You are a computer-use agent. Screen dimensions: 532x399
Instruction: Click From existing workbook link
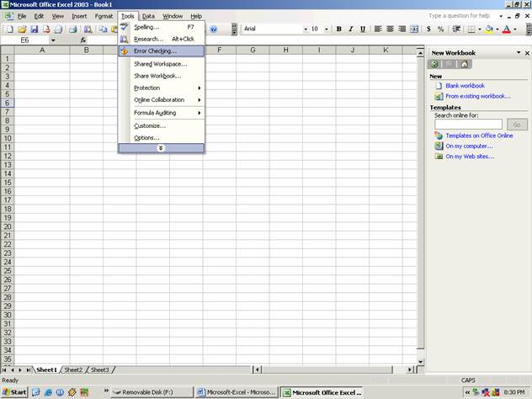(478, 96)
